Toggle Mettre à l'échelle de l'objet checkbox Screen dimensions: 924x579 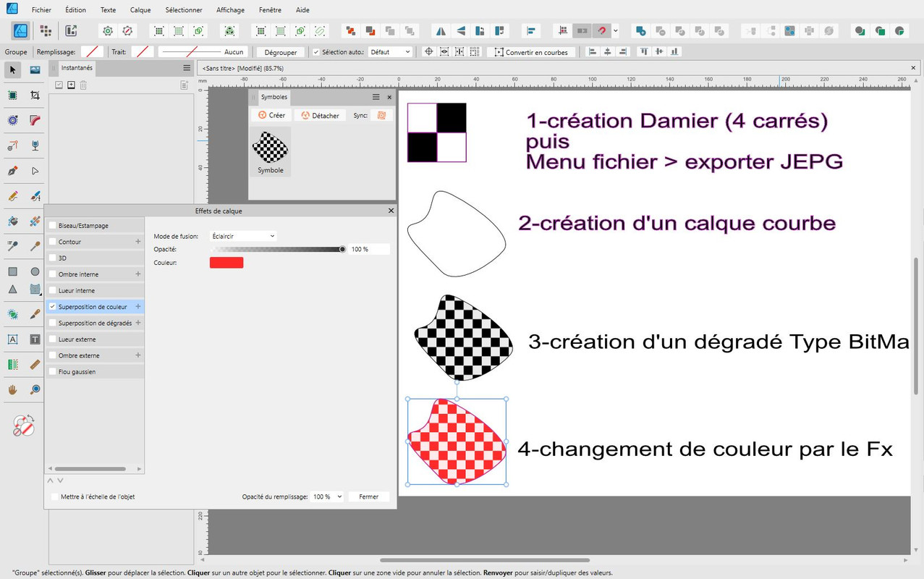pos(55,496)
